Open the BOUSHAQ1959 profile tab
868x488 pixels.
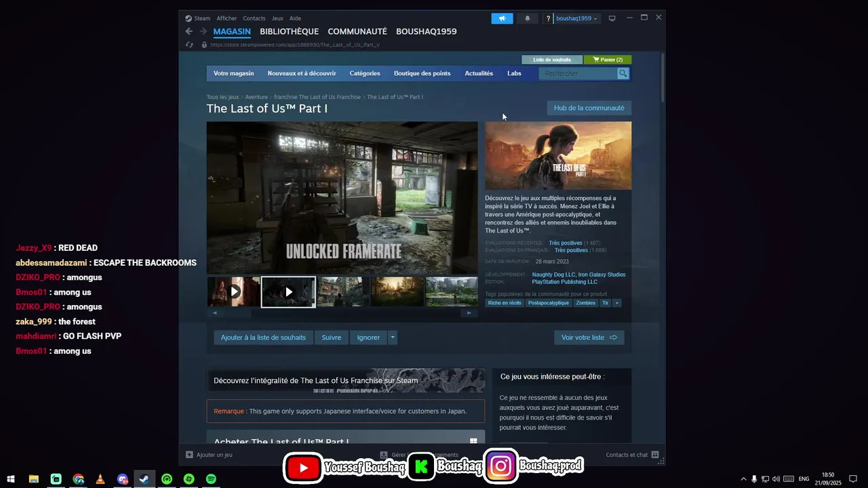pos(427,31)
